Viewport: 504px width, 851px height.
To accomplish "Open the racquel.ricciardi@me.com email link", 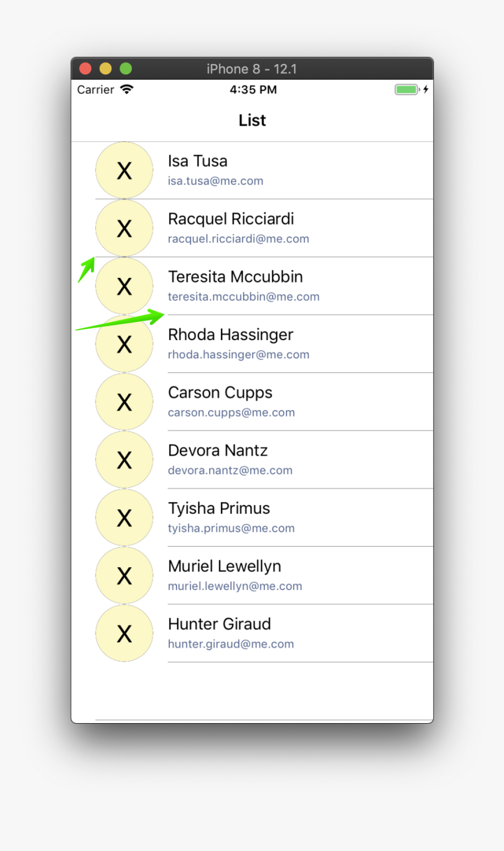I will (x=238, y=239).
